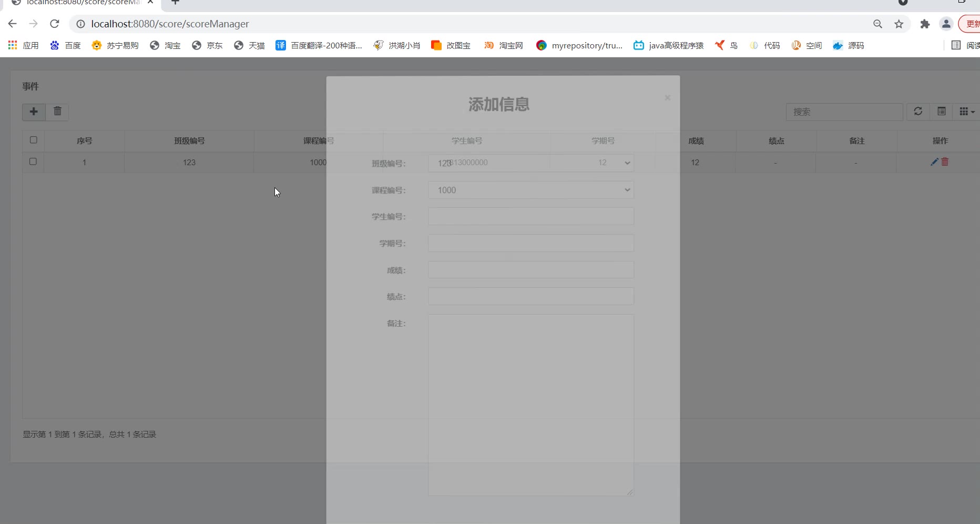Click the 绩点 column header
The height and width of the screenshot is (524, 980).
pyautogui.click(x=777, y=141)
